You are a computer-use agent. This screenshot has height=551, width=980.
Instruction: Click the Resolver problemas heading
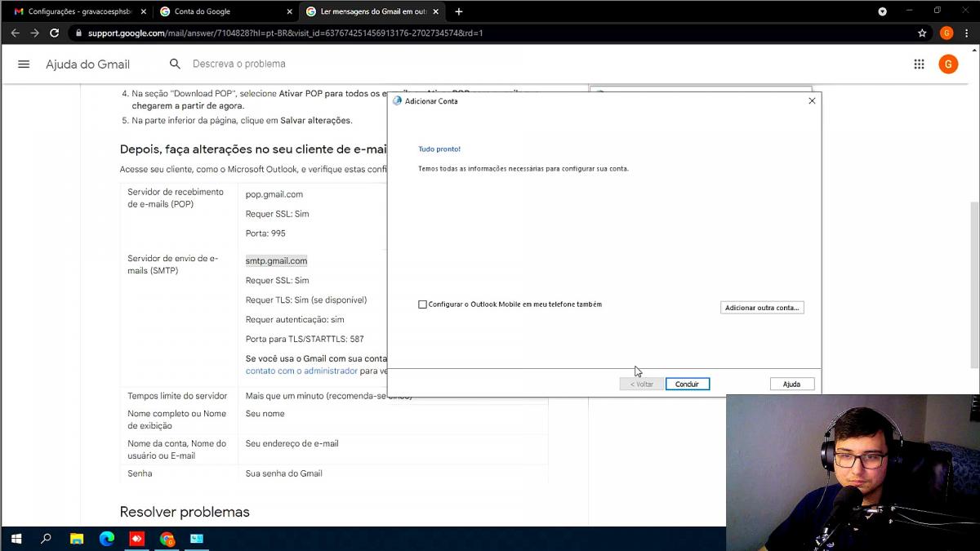click(x=185, y=512)
